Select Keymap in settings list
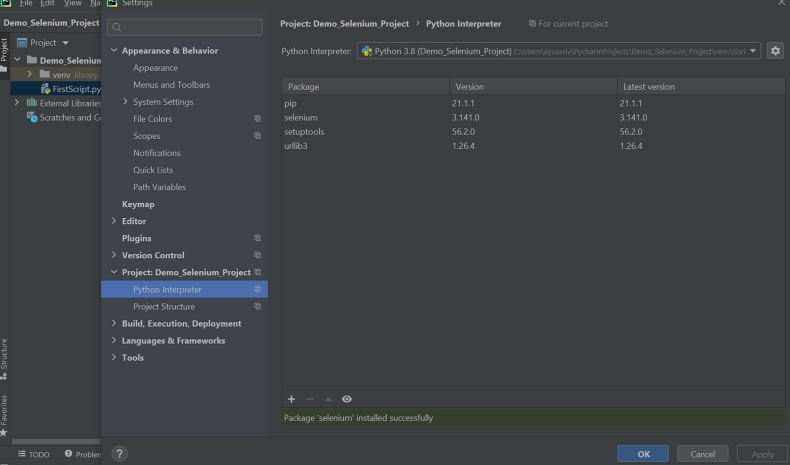The width and height of the screenshot is (790, 465). point(138,204)
